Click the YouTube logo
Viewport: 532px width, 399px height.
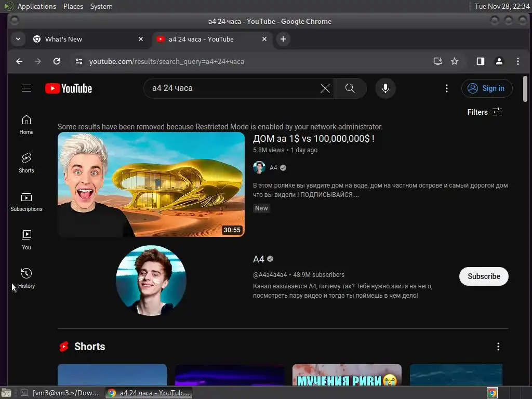pos(69,88)
